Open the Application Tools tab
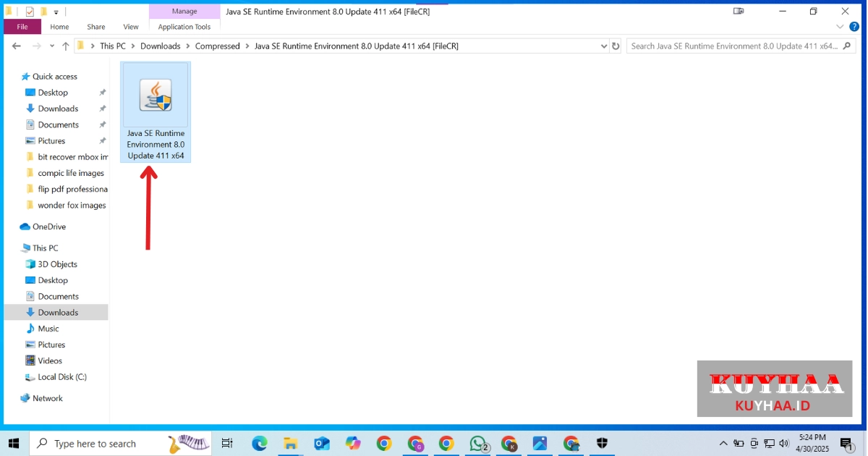 click(184, 26)
